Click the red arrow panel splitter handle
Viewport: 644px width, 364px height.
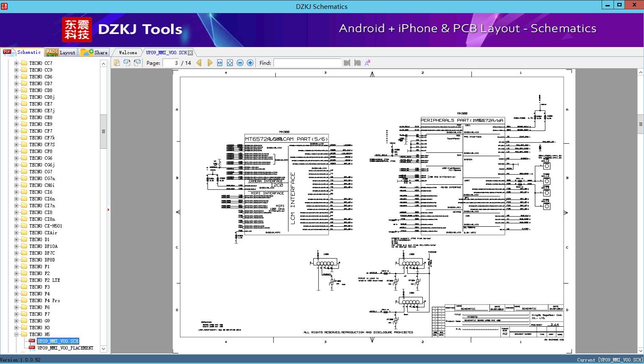pos(109,210)
